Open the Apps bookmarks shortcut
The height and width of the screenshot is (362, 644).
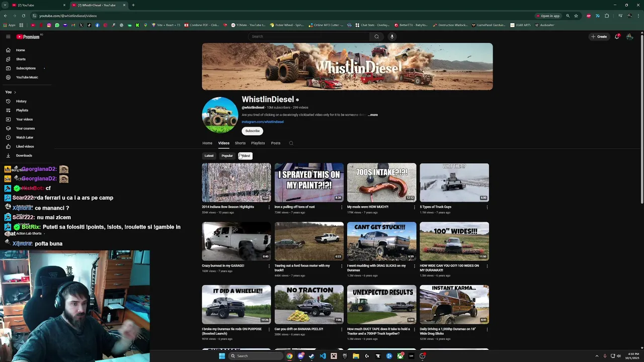click(10, 25)
